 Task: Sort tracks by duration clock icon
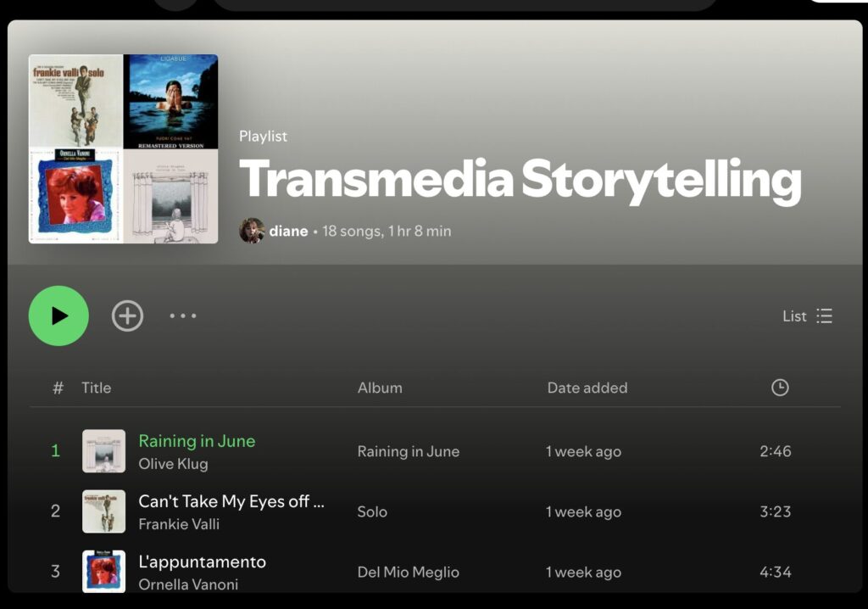click(780, 388)
